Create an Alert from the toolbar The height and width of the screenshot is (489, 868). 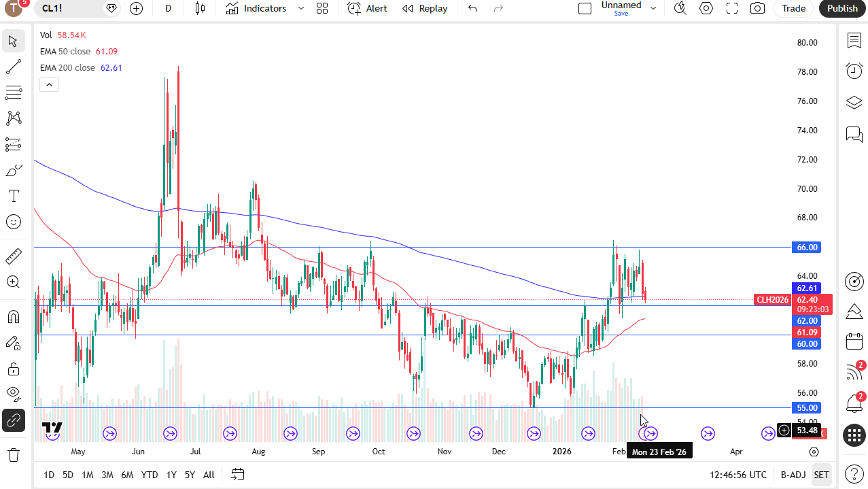click(x=368, y=8)
